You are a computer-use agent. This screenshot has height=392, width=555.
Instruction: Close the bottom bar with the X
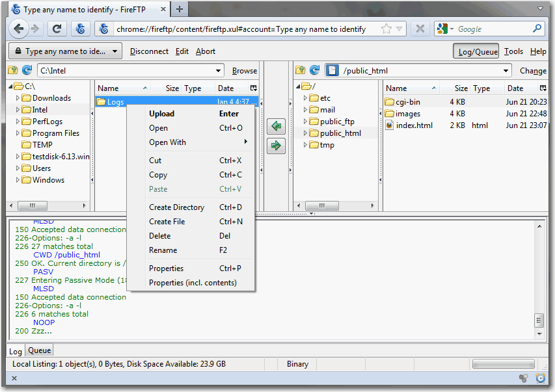click(x=14, y=378)
